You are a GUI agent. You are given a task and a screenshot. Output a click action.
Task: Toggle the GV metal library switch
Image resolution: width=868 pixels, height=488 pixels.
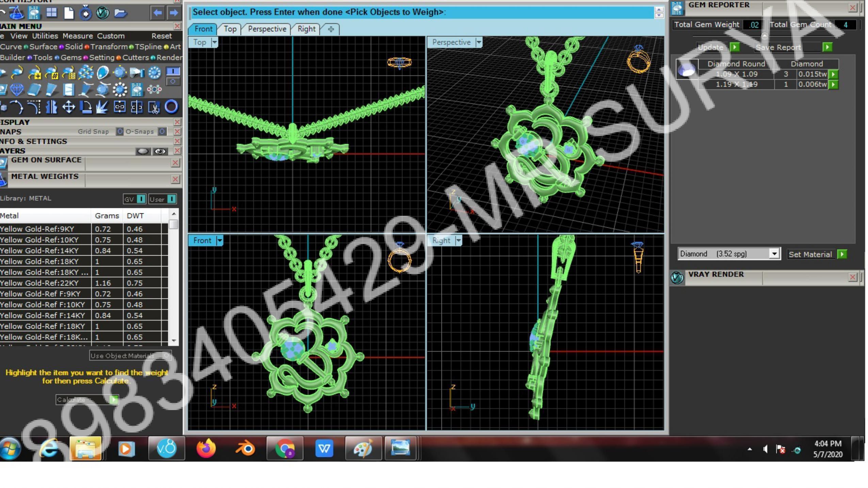pyautogui.click(x=141, y=199)
